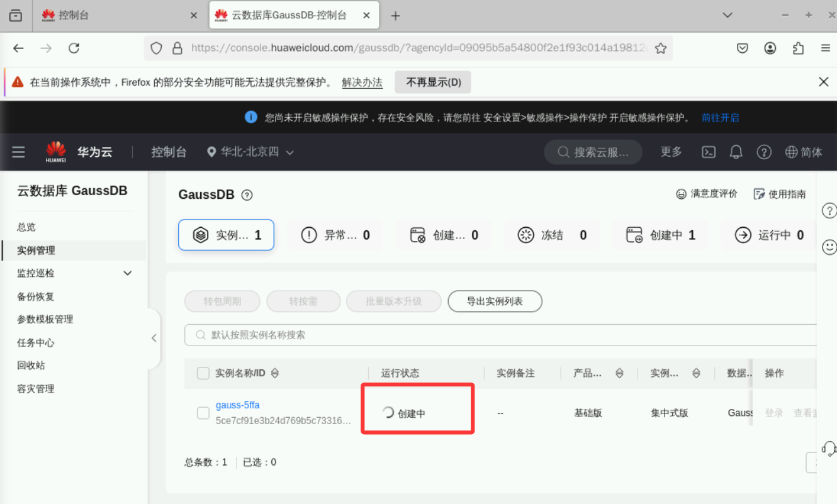Viewport: 837px width, 504px height.
Task: Tick the gauss-5ffa row checkbox
Action: (203, 413)
